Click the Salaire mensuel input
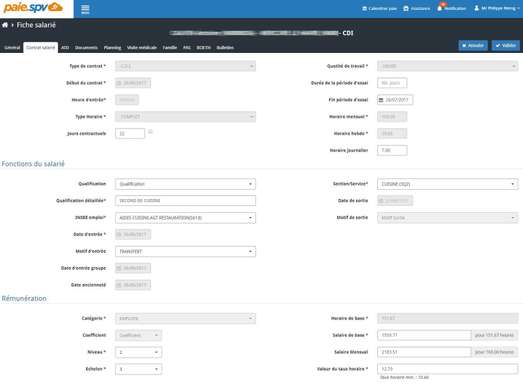 pos(424,352)
